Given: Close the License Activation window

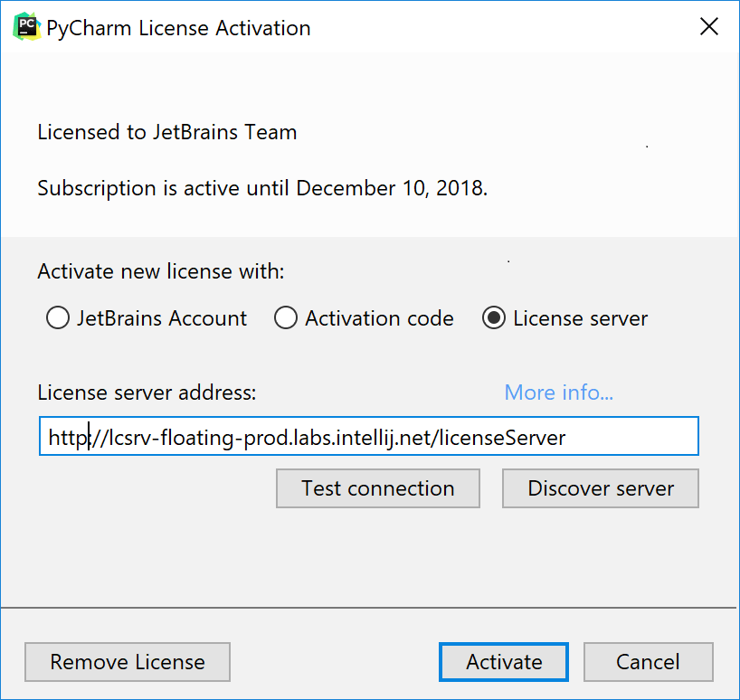Looking at the screenshot, I should (708, 26).
